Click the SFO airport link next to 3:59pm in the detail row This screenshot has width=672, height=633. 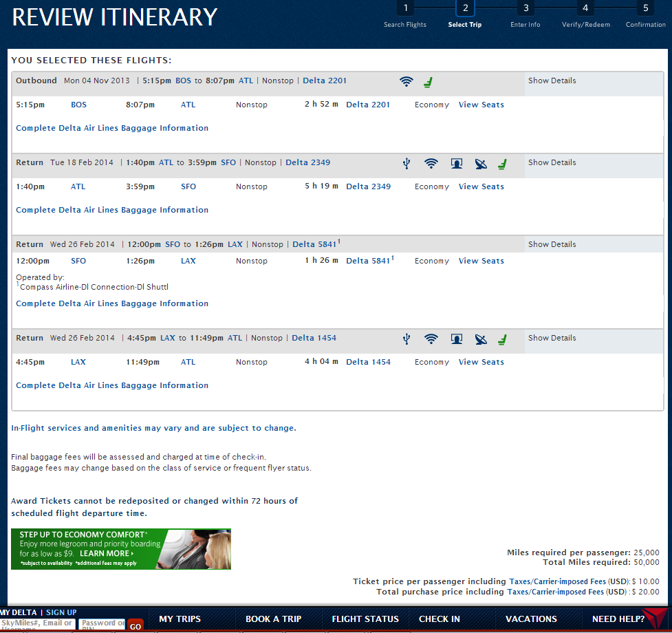click(188, 186)
